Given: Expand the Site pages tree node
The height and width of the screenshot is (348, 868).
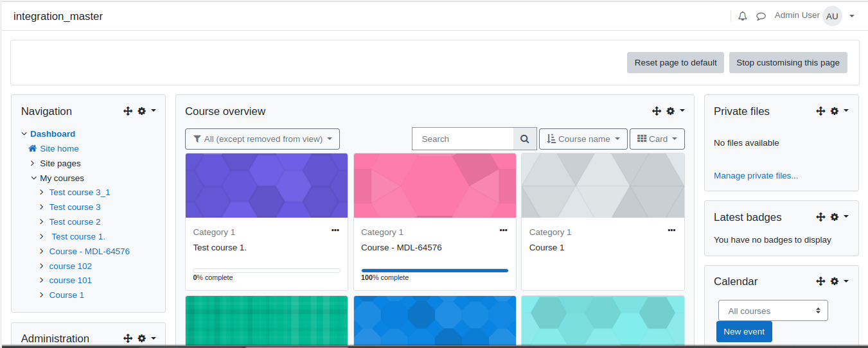Looking at the screenshot, I should 33,163.
